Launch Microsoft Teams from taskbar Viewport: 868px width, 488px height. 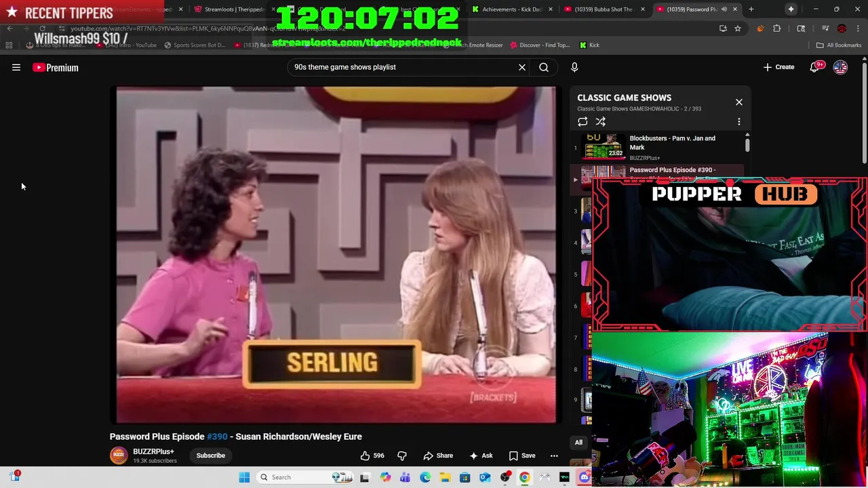coord(406,477)
